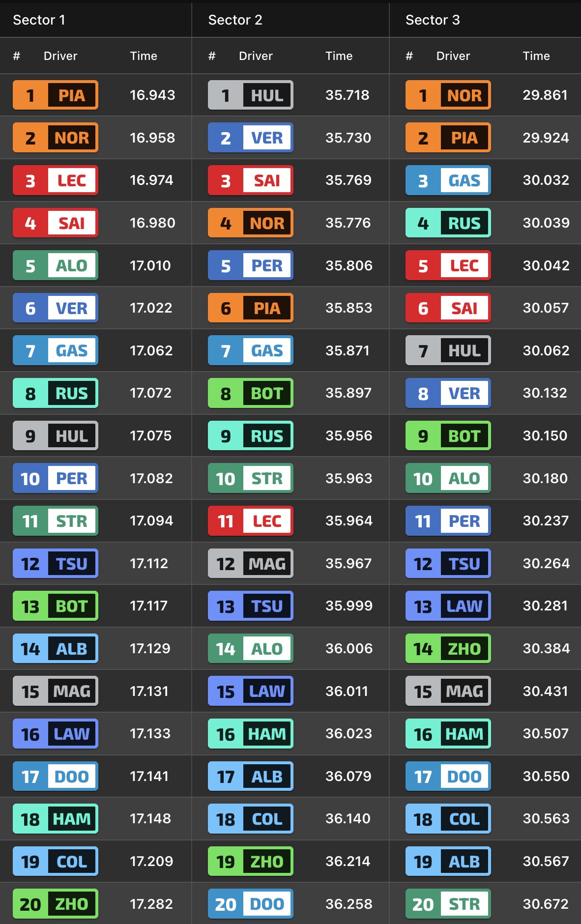
Task: Select the ALO badge in Sector 1
Action: (x=56, y=265)
